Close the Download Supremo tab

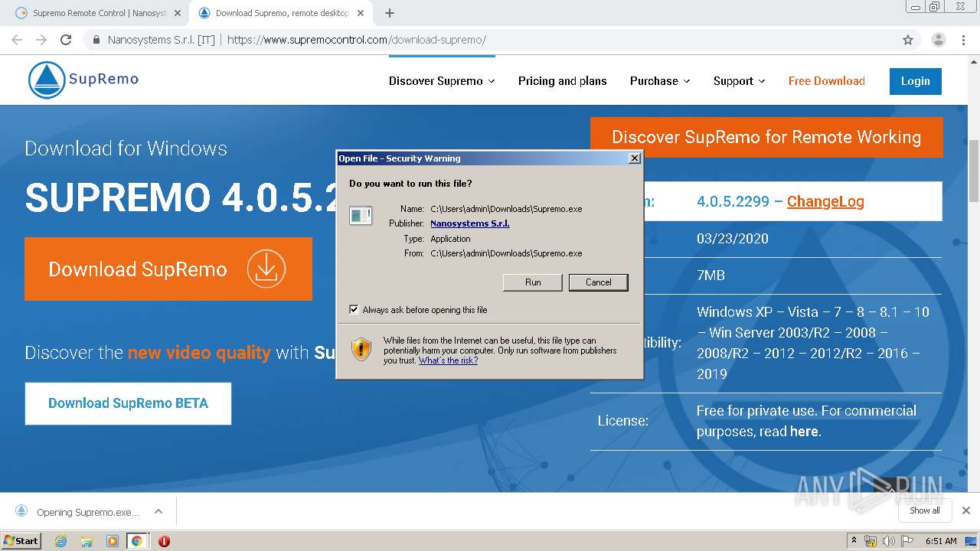coord(360,13)
